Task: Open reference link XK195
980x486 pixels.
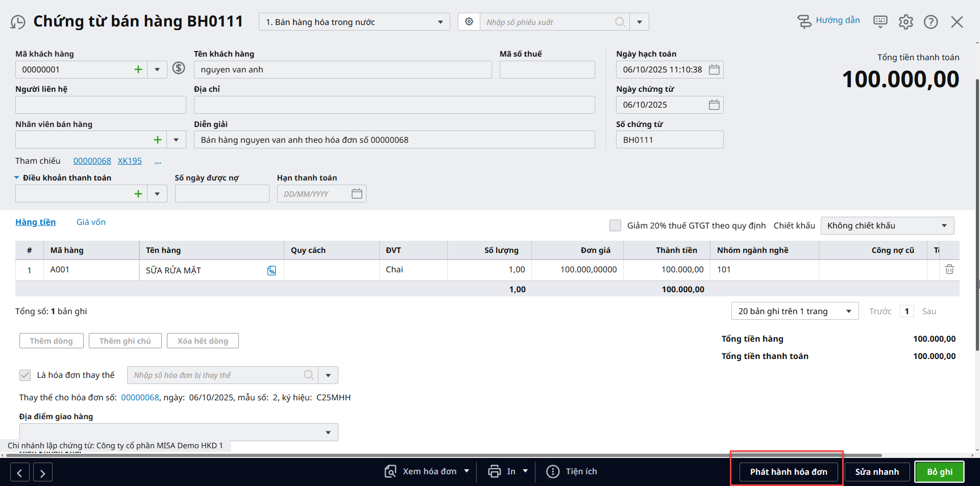Action: click(130, 161)
